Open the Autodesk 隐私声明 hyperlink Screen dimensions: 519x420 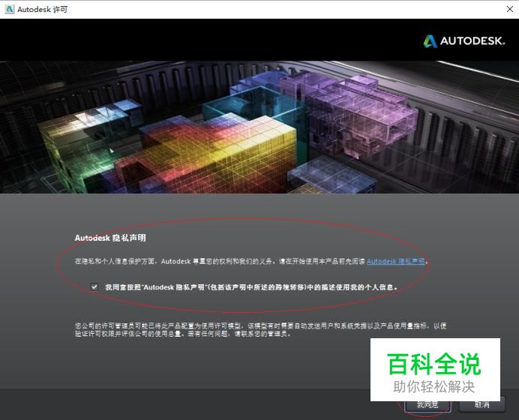point(395,262)
